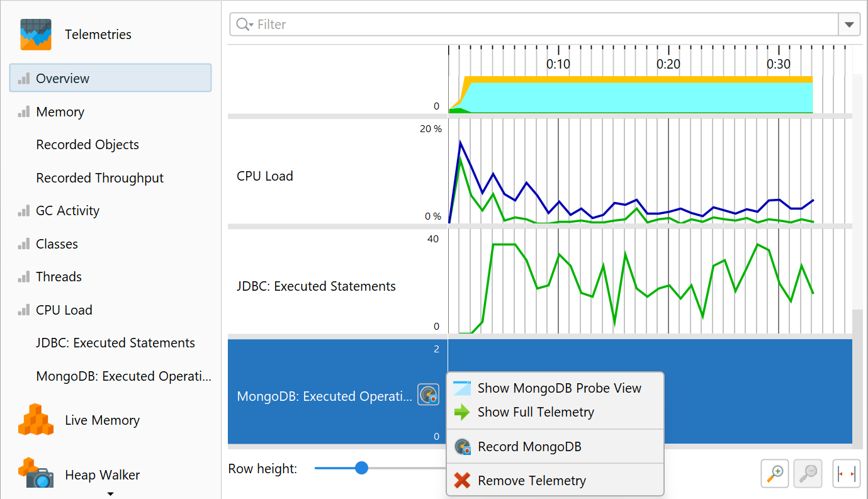This screenshot has width=868, height=499.
Task: Click the Row height slider handle
Action: (x=361, y=468)
